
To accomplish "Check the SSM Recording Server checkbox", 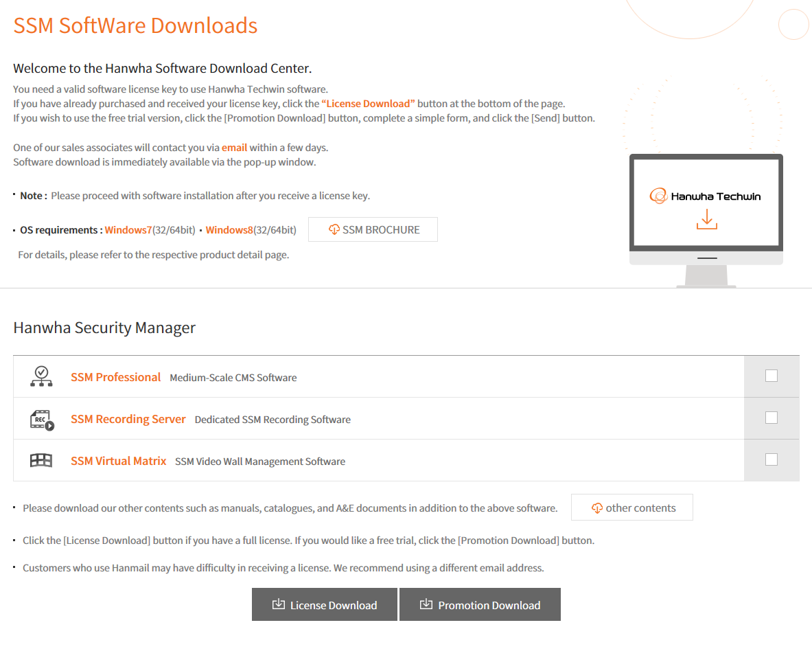I will (772, 418).
